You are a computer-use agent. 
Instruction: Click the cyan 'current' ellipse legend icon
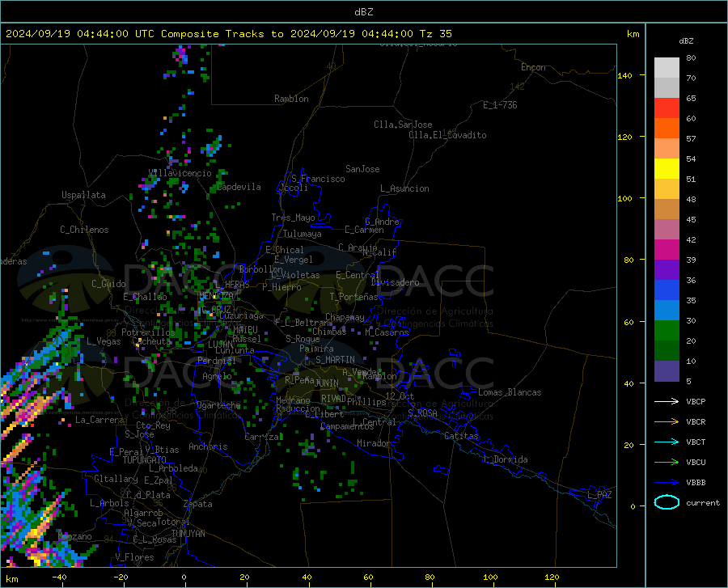click(667, 502)
